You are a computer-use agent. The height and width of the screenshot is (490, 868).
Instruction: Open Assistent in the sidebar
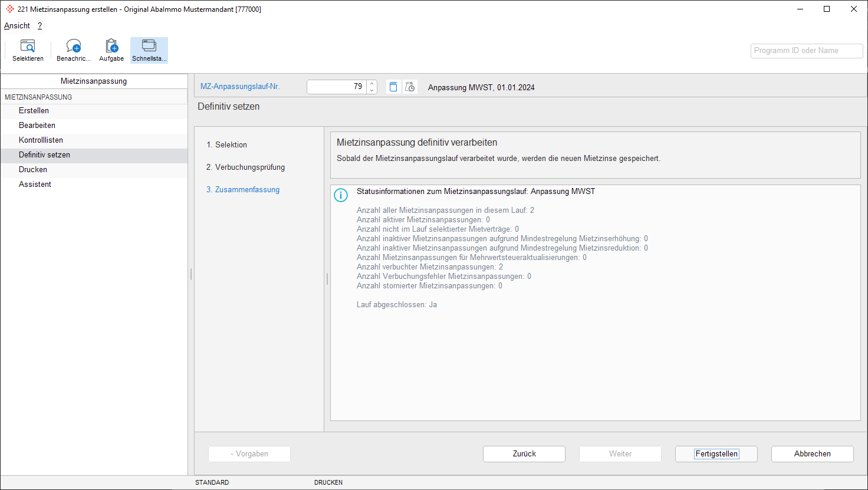tap(94, 185)
